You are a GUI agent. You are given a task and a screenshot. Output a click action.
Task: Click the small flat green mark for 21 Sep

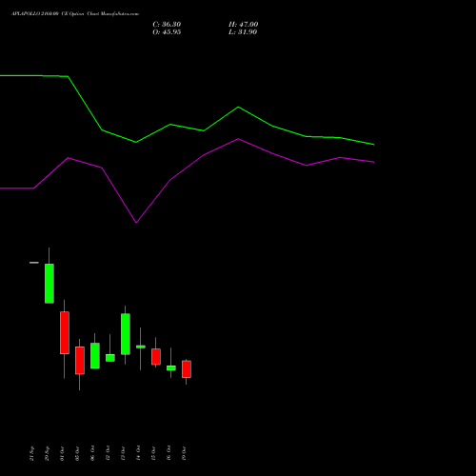tap(34, 263)
